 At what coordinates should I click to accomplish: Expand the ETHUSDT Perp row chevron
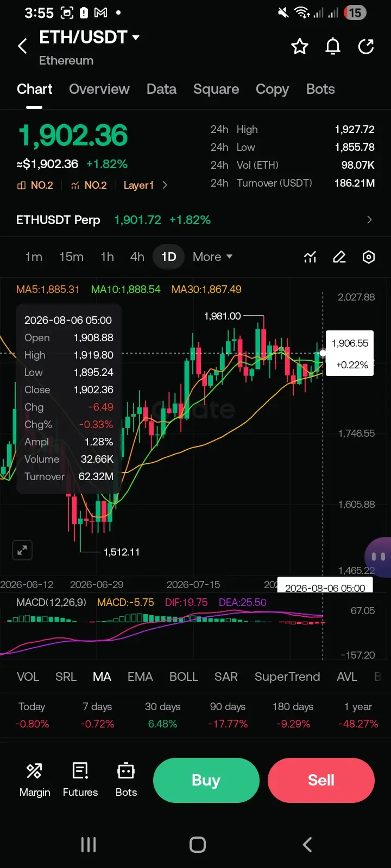pos(369,220)
